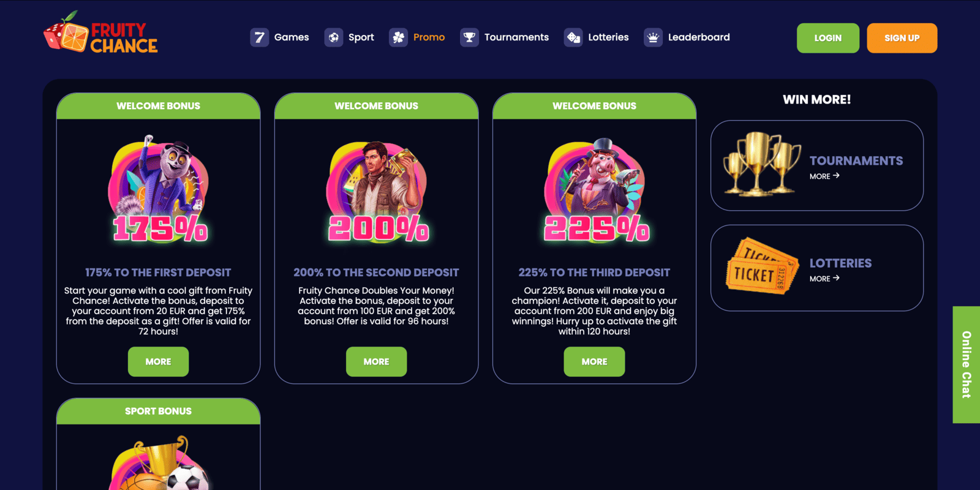Open the Leaderboard menu item

(x=699, y=37)
